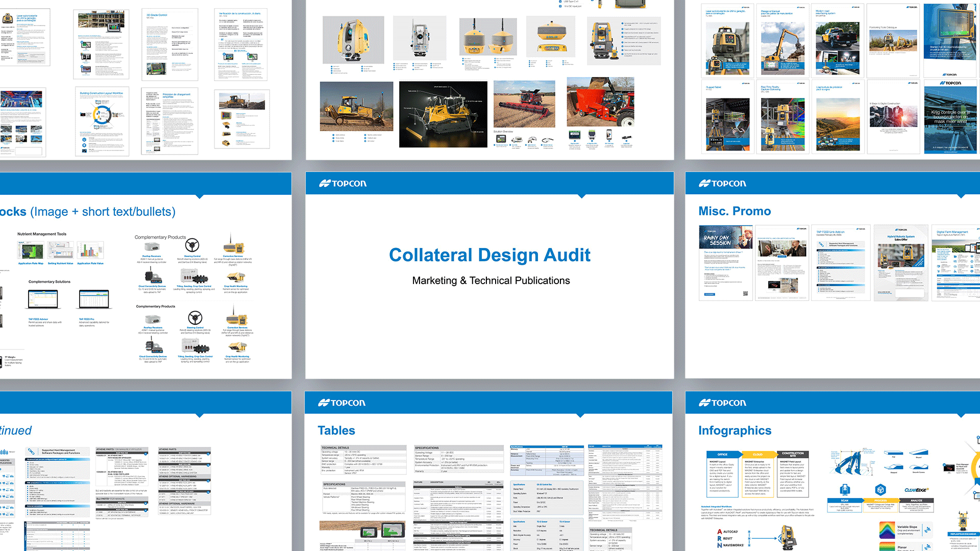The image size is (980, 551).
Task: Click the upper Cloud Connectivity Devices icon
Action: coord(152,277)
